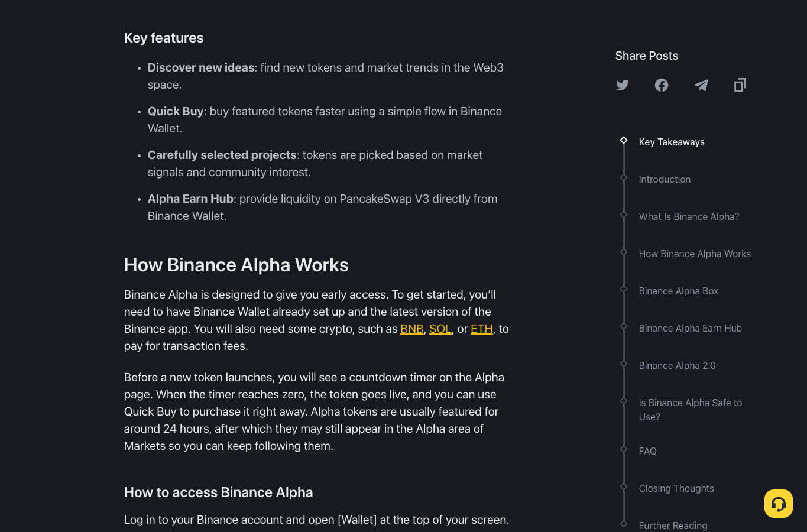Navigate to Binance Alpha Earn Hub

pyautogui.click(x=690, y=328)
